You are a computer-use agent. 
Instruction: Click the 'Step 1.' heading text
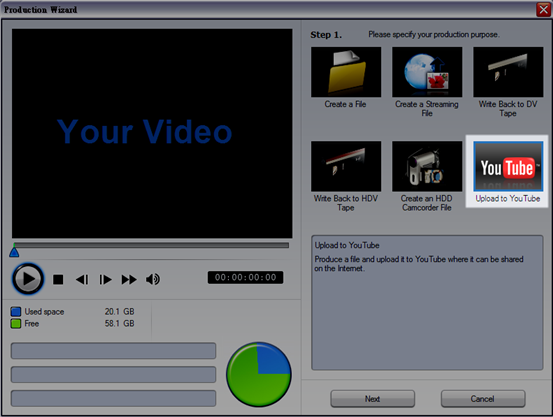tap(326, 35)
